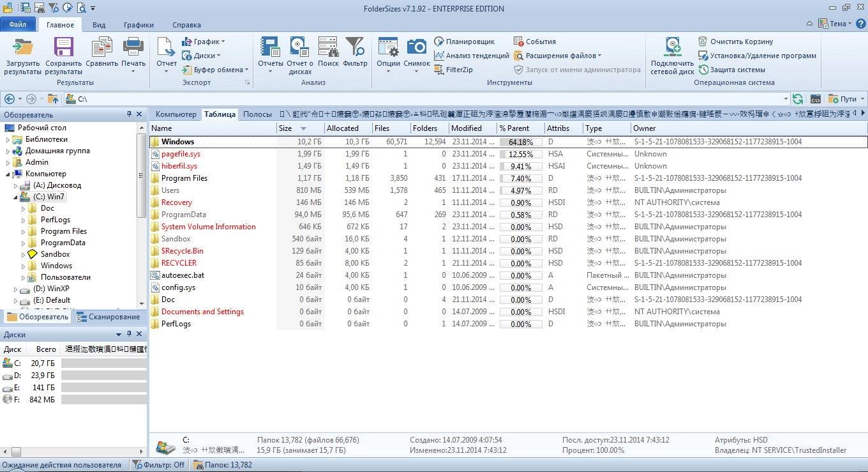Viewport: 868px width, 472px height.
Task: Open the Пути paths dropdown
Action: (x=846, y=99)
